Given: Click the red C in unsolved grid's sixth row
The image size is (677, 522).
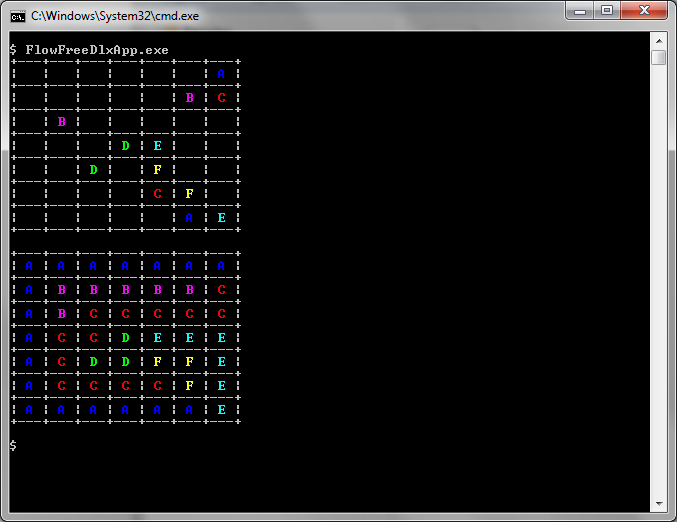Looking at the screenshot, I should point(158,193).
